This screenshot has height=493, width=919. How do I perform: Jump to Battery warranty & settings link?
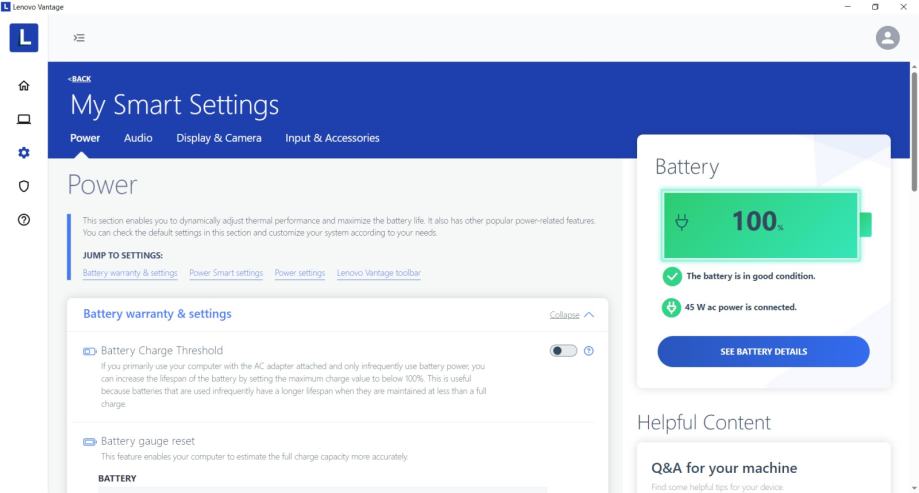(x=130, y=272)
